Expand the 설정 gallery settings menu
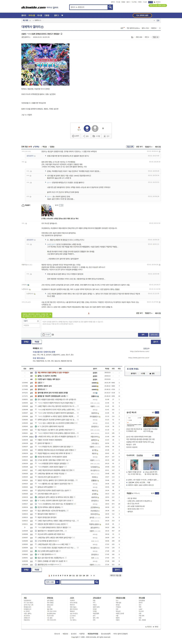This screenshot has height=644, width=182. [x=122, y=28]
